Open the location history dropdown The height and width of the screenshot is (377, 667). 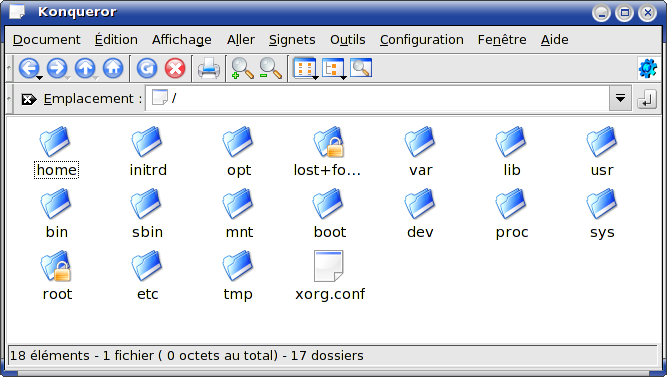pyautogui.click(x=620, y=99)
